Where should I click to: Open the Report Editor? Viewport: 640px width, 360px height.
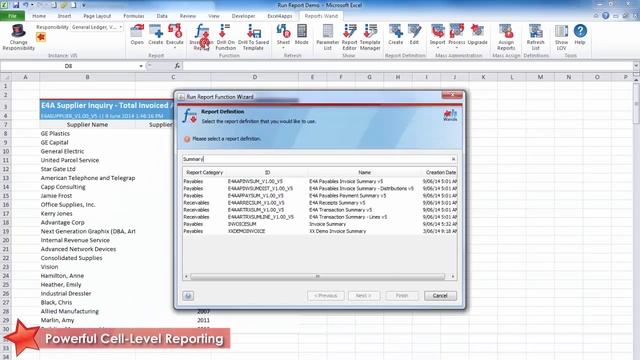point(349,37)
